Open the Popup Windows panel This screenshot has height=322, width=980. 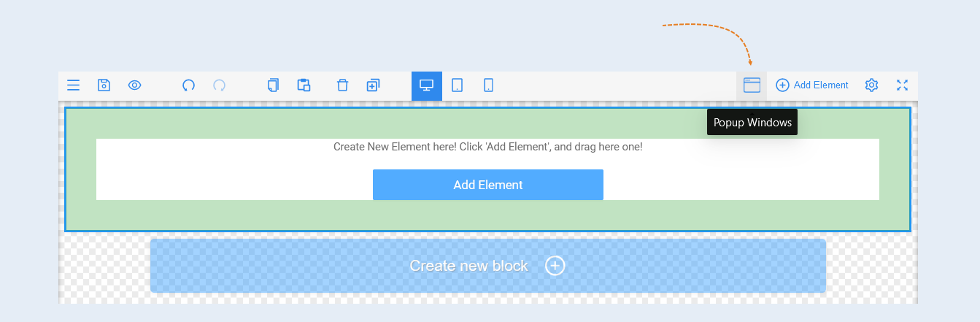[752, 85]
